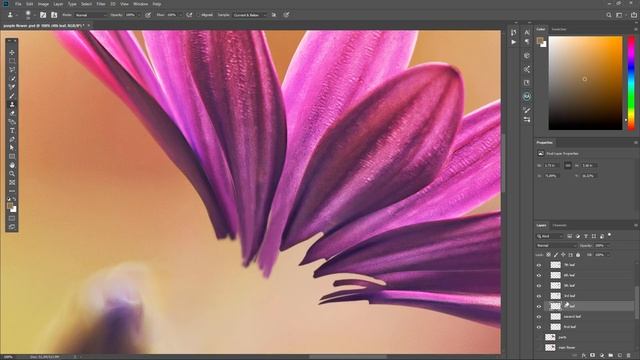Viewport: 640px width, 360px height.
Task: Hide the first leaf layer
Action: click(539, 327)
